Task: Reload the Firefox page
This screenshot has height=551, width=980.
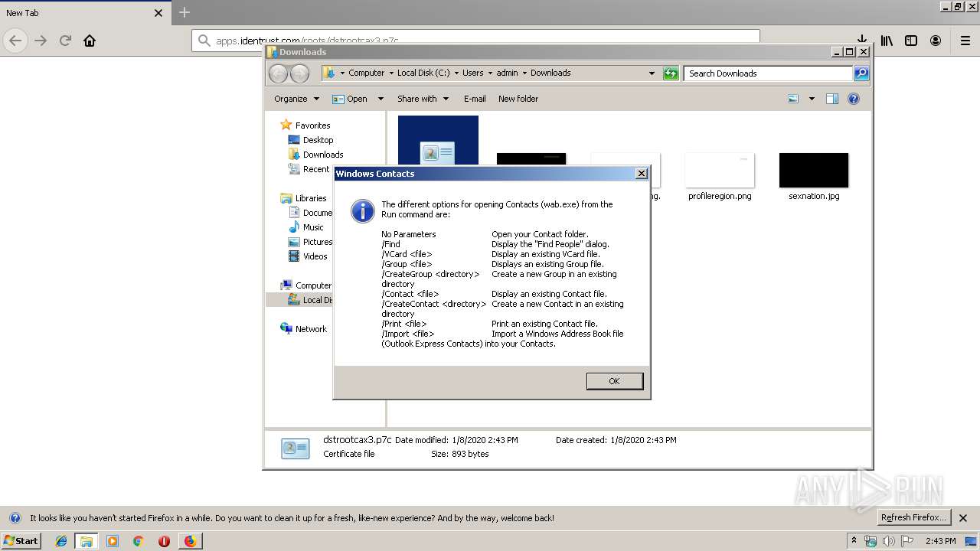Action: [65, 41]
